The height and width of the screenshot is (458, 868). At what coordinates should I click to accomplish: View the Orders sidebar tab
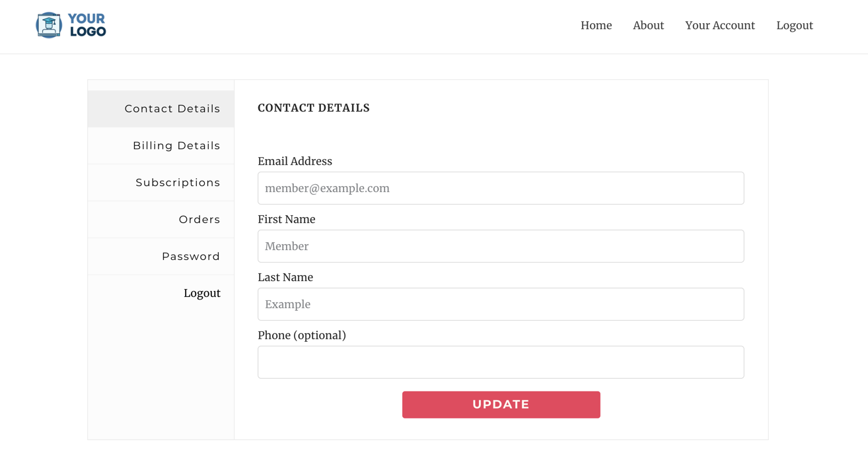coord(161,220)
